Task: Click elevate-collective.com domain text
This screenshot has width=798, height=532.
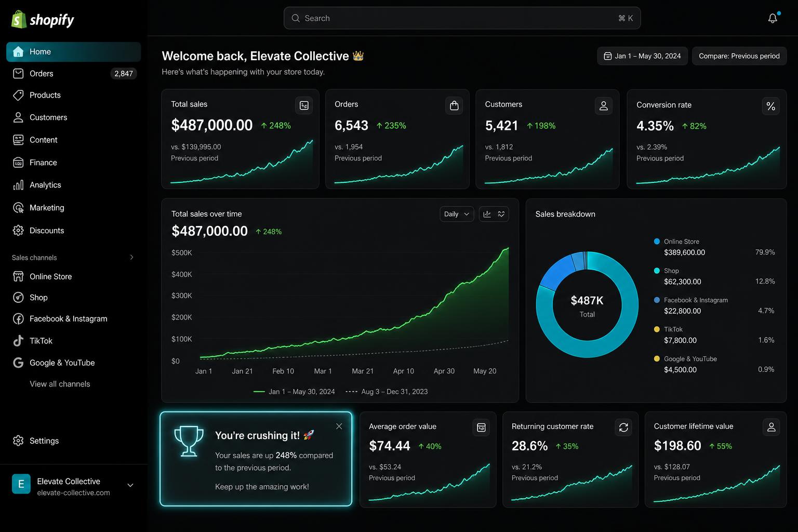Action: pos(73,493)
